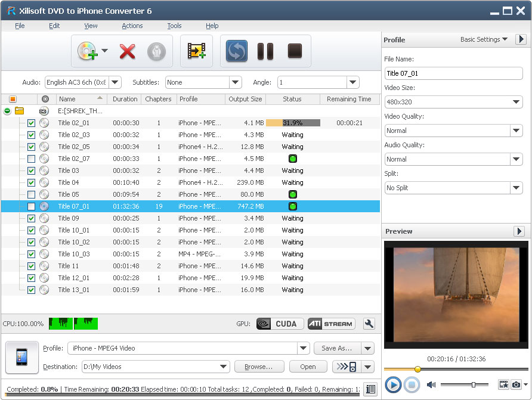This screenshot has height=400, width=532.
Task: Uncheck the Title 02_03 checkbox
Action: click(31, 135)
